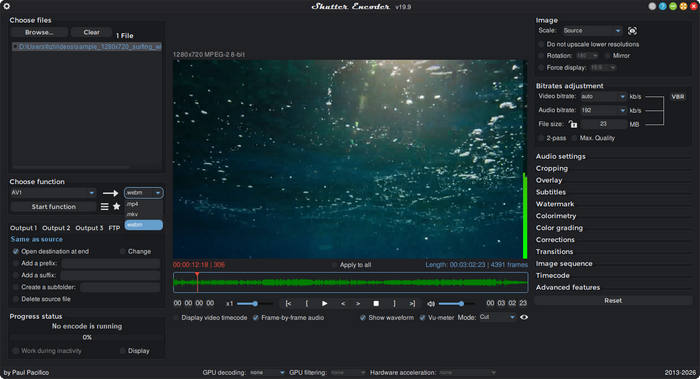
Task: Click Start function button
Action: pyautogui.click(x=54, y=207)
